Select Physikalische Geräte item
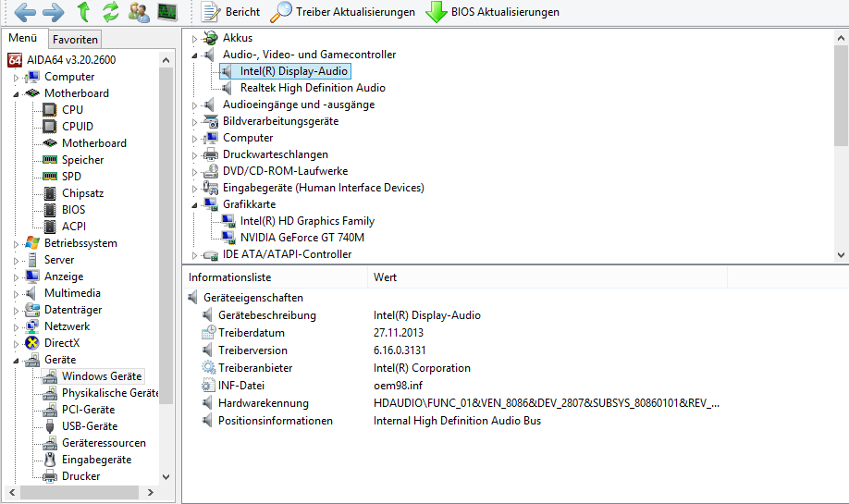This screenshot has height=504, width=849. [110, 393]
